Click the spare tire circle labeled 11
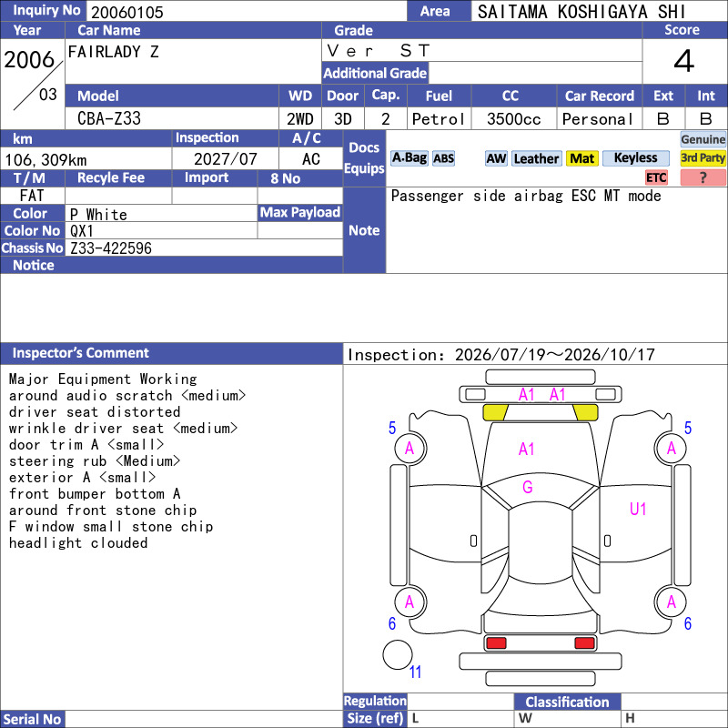728x728 pixels. 398,654
